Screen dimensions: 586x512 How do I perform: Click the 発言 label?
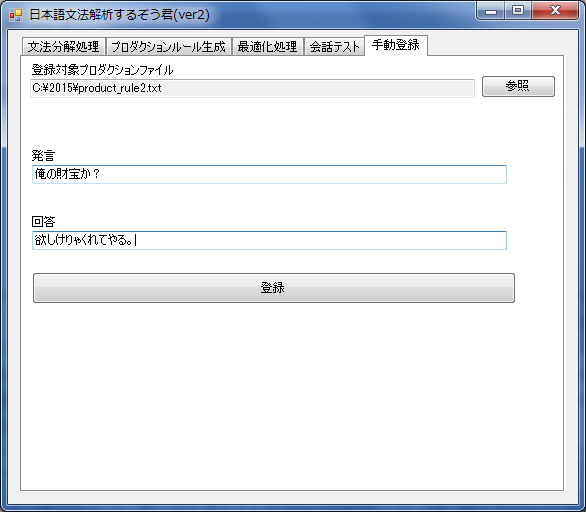click(x=43, y=155)
